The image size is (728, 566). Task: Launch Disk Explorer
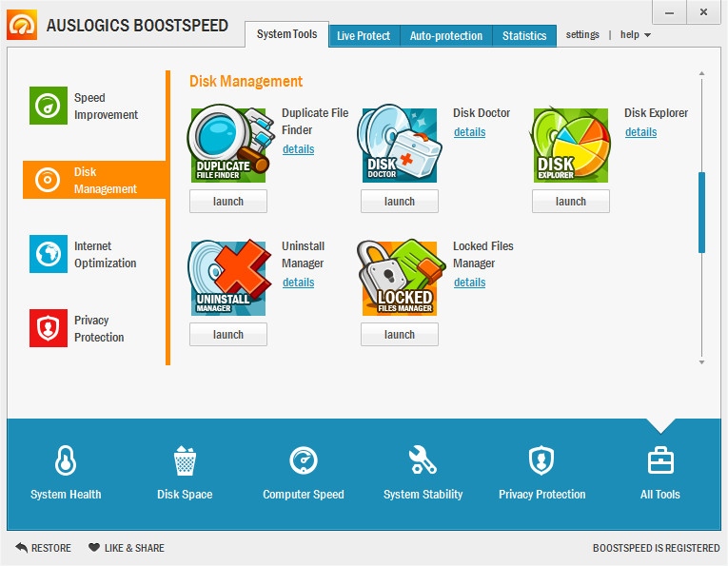click(571, 202)
